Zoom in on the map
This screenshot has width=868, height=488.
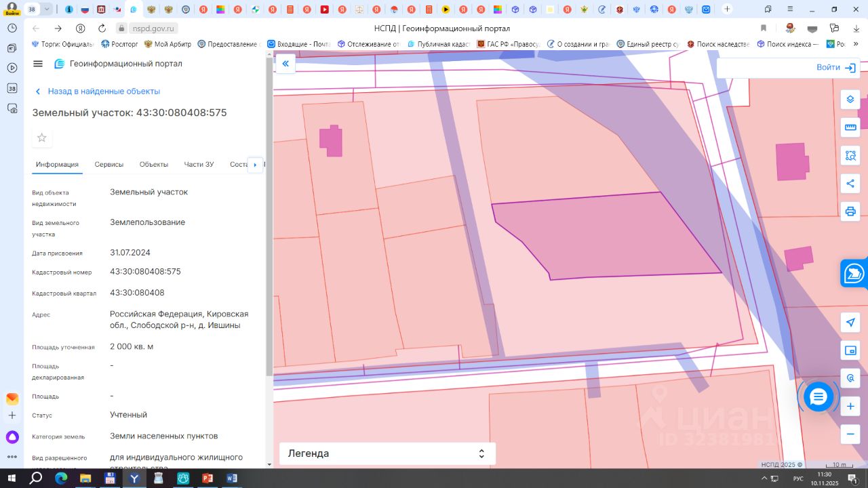tap(850, 406)
